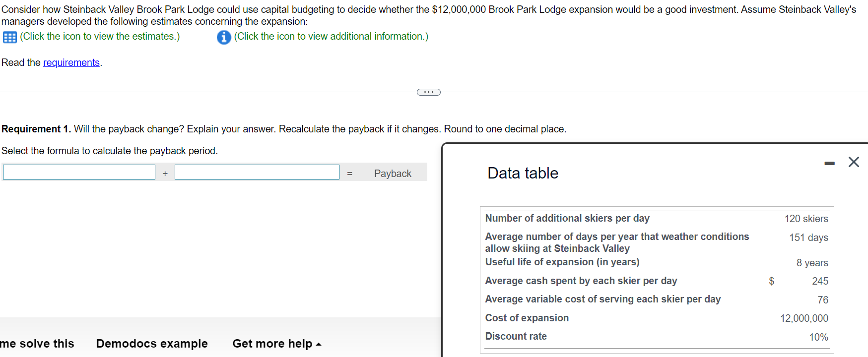Select the '151 days' value
The image size is (868, 357).
(808, 238)
